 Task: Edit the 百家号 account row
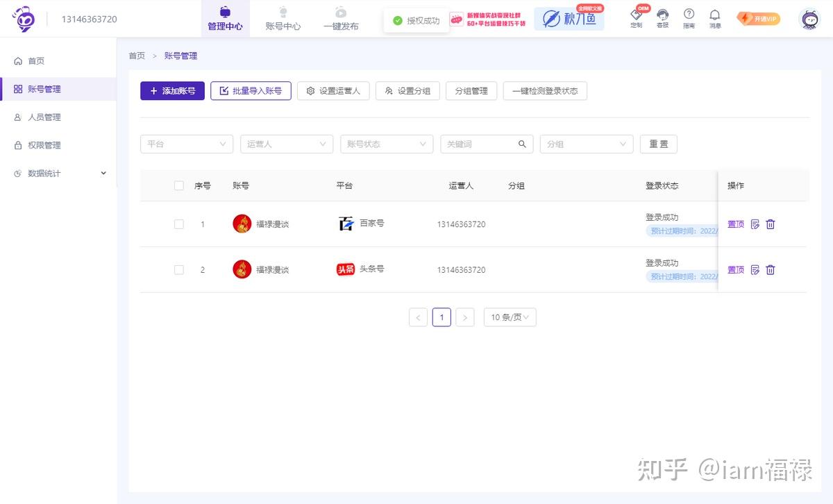[755, 224]
